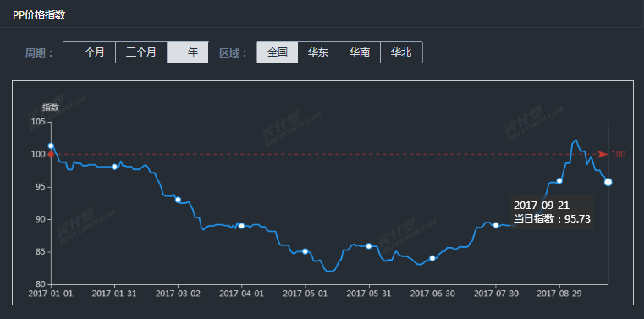Screen dimensions: 644x319
Task: Click the x-axis label 2017-04-01
Action: [x=241, y=294]
